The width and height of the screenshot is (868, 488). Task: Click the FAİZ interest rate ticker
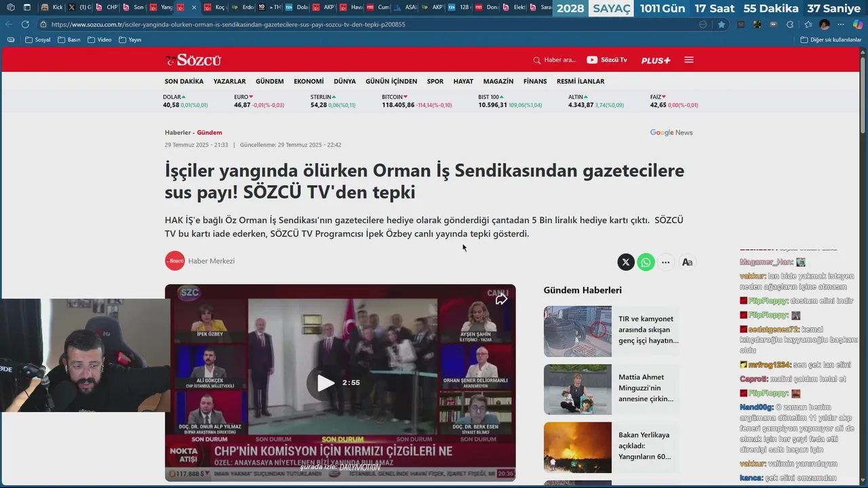674,101
